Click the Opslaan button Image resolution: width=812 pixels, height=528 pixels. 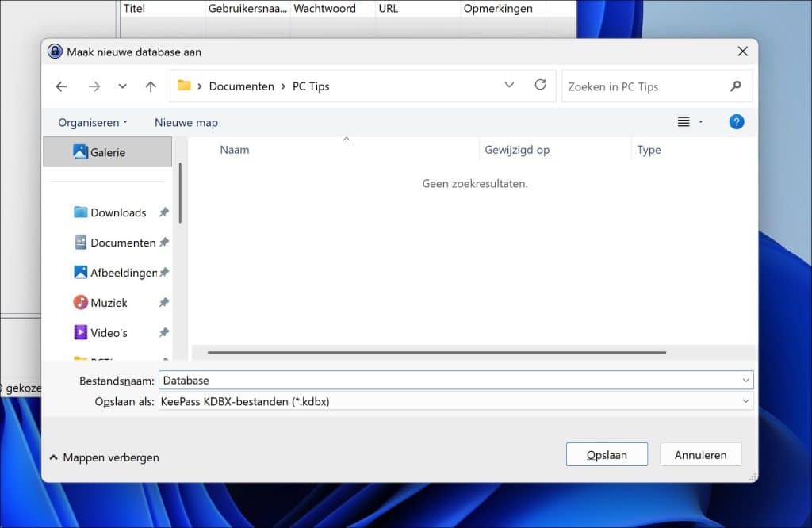(x=607, y=454)
